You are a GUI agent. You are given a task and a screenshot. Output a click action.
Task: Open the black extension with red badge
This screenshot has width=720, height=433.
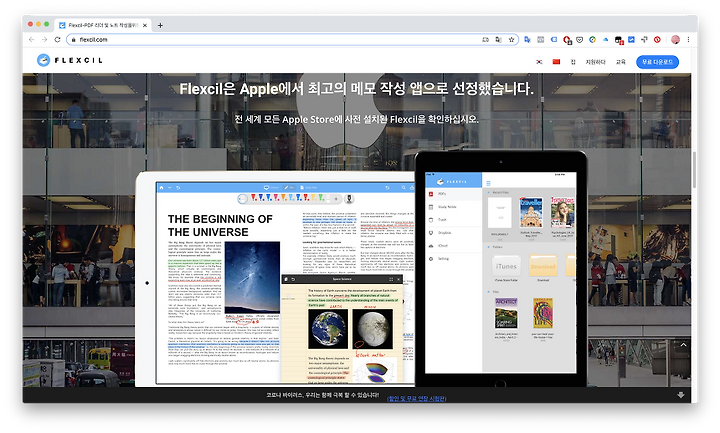[619, 40]
